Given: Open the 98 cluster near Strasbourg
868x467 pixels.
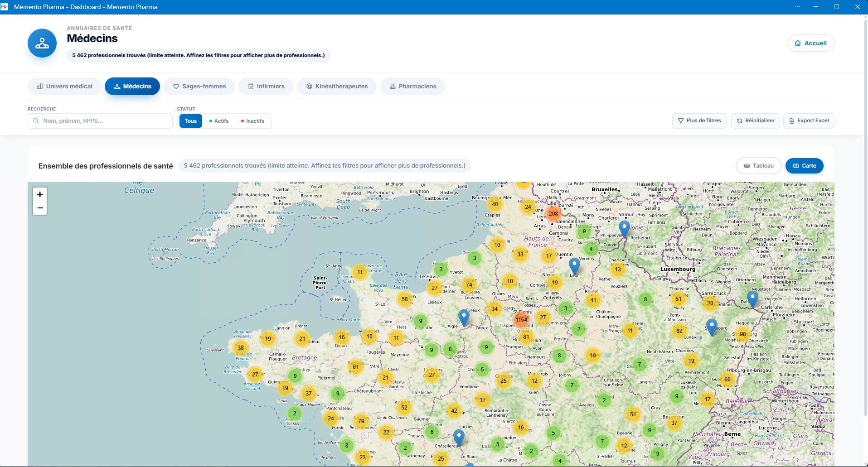Looking at the screenshot, I should [x=743, y=334].
